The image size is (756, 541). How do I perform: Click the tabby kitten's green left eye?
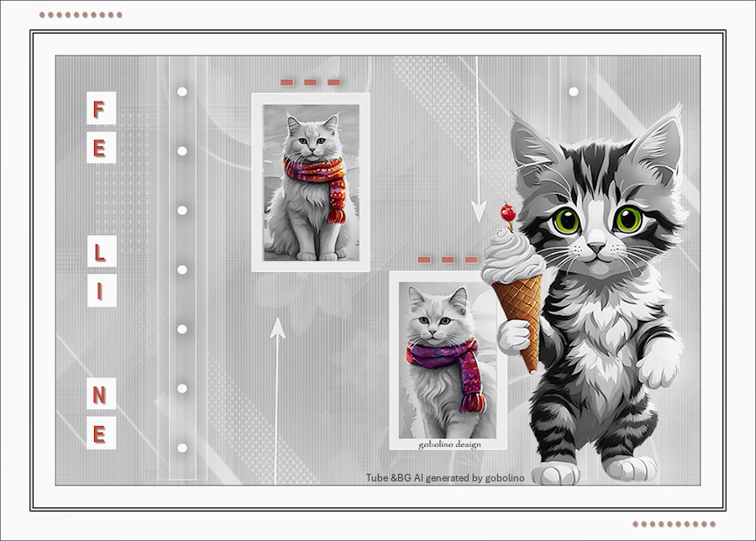tap(569, 219)
